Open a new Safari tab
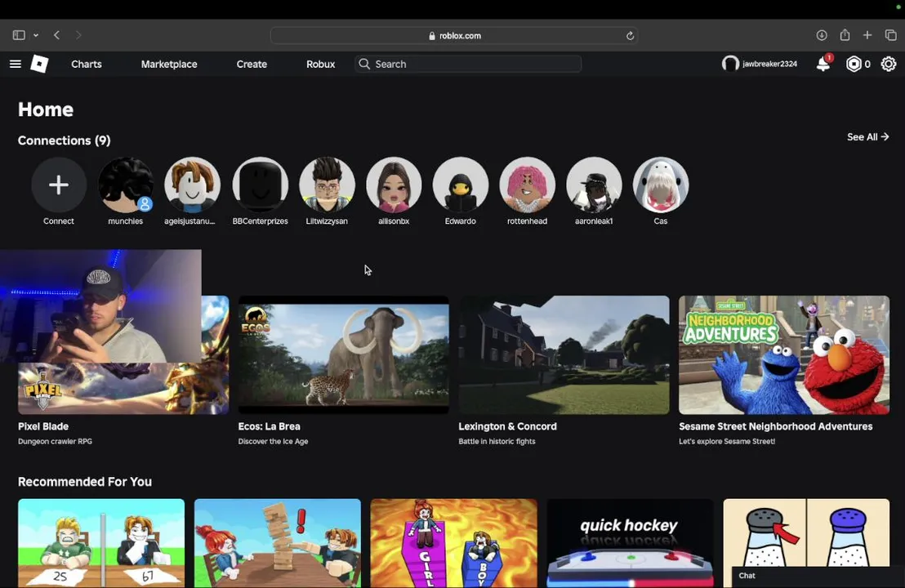The width and height of the screenshot is (905, 588). click(867, 35)
